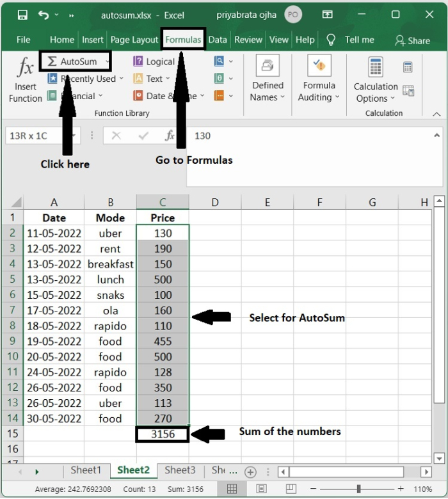Open the Logical functions menu
The height and width of the screenshot is (499, 448).
(x=154, y=61)
